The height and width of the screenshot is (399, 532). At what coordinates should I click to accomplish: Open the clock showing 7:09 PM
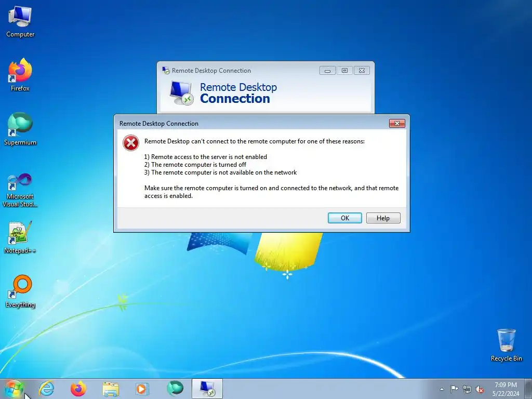pos(506,389)
